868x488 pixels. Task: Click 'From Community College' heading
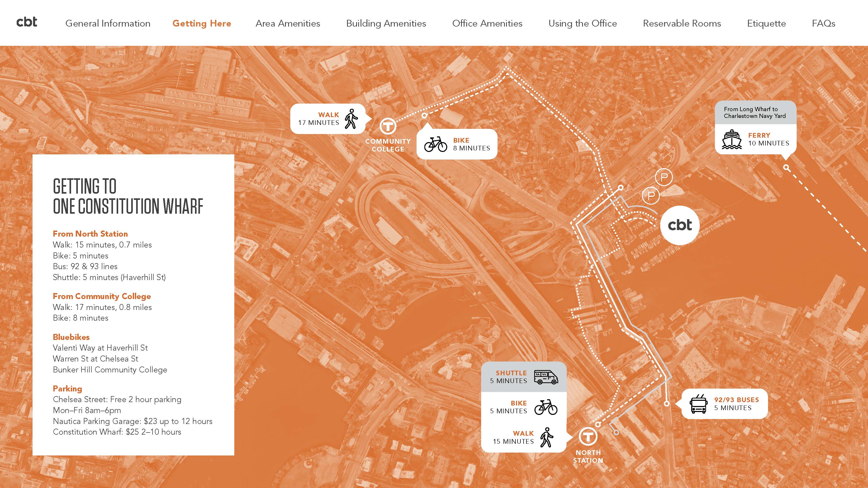point(102,296)
